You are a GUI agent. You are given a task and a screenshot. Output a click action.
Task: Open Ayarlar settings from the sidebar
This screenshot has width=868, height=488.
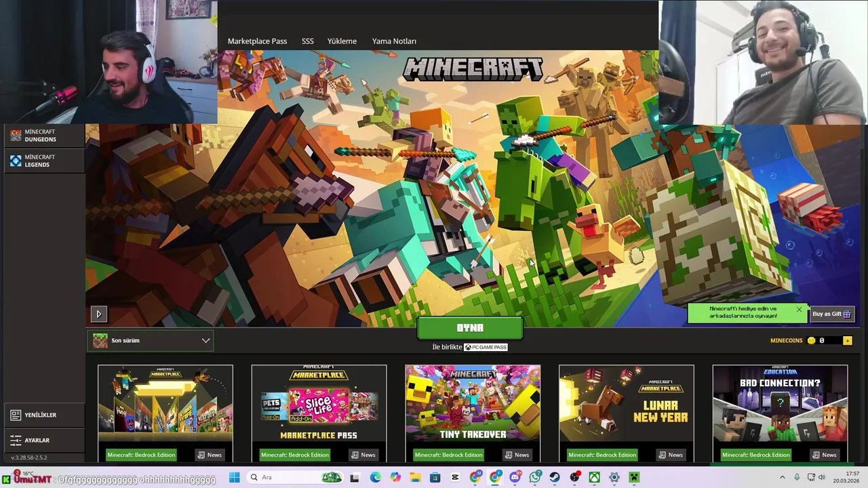44,441
